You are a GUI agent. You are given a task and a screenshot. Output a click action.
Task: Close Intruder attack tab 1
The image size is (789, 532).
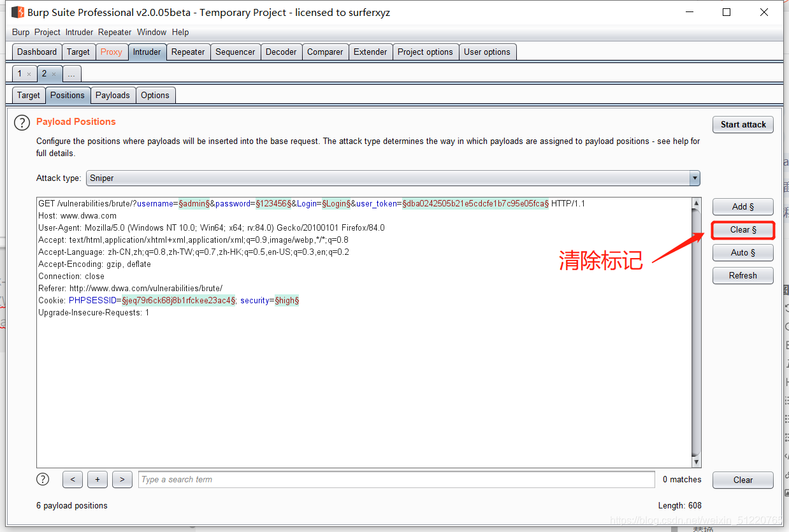[29, 74]
